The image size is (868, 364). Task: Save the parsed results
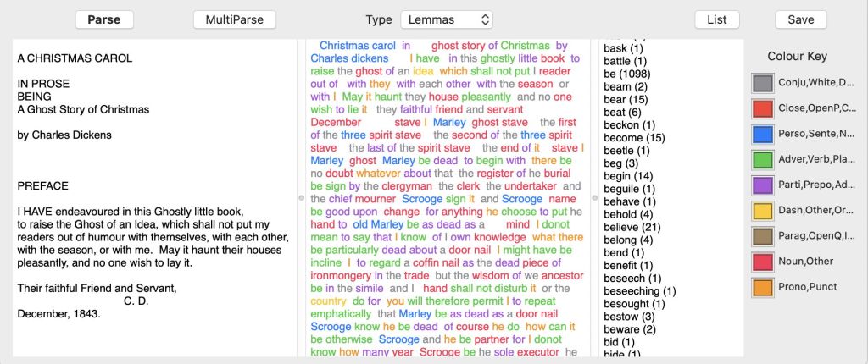(x=800, y=19)
